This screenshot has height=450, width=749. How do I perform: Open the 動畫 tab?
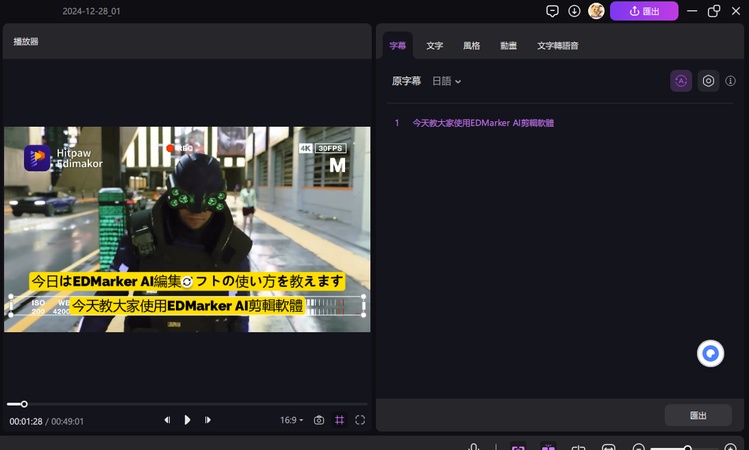click(x=508, y=46)
